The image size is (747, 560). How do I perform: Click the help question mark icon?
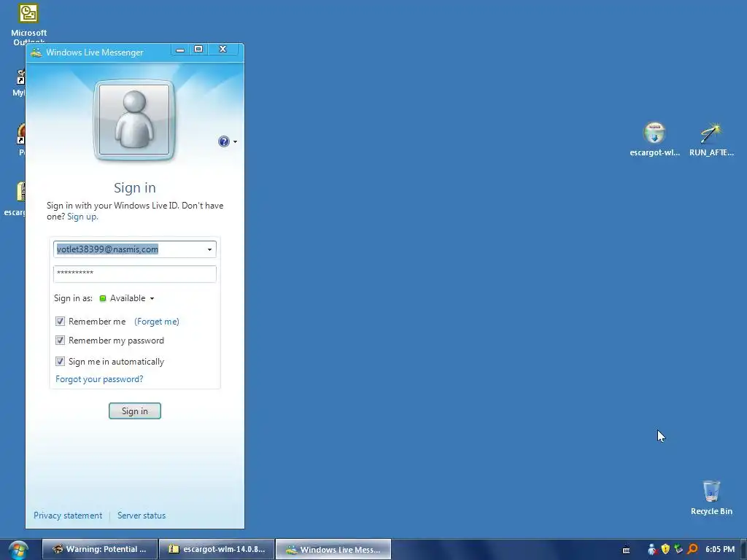tap(223, 141)
